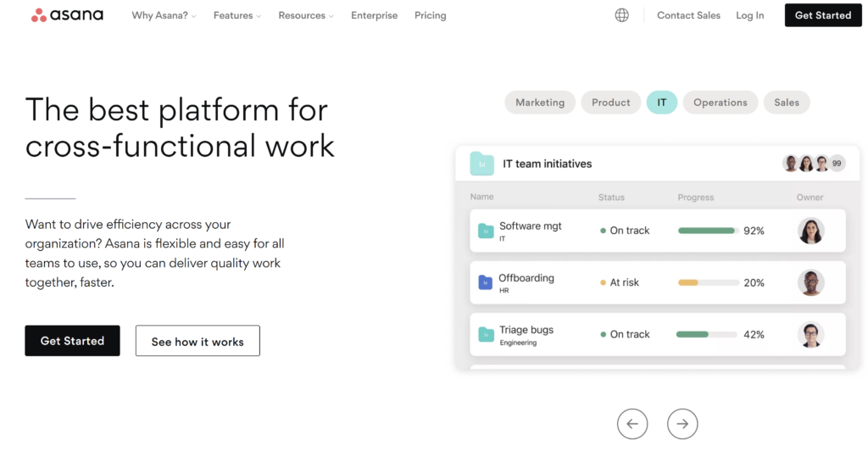Click the Log In link
Image resolution: width=868 pixels, height=474 pixels.
[x=749, y=15]
